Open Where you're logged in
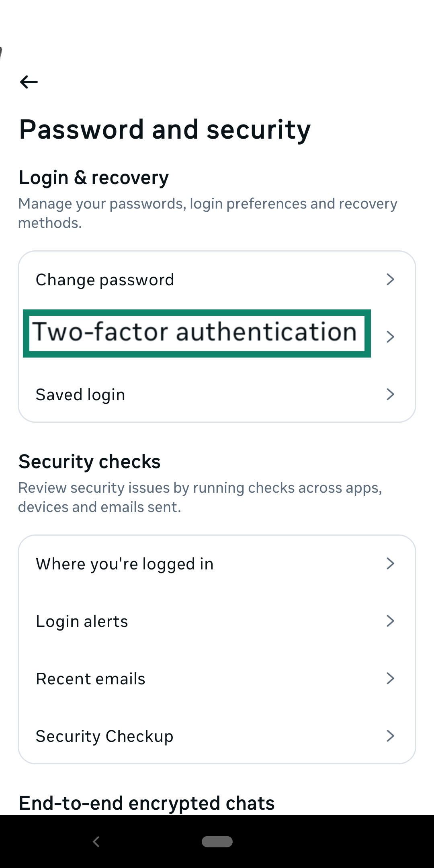Image resolution: width=434 pixels, height=868 pixels. [x=124, y=563]
